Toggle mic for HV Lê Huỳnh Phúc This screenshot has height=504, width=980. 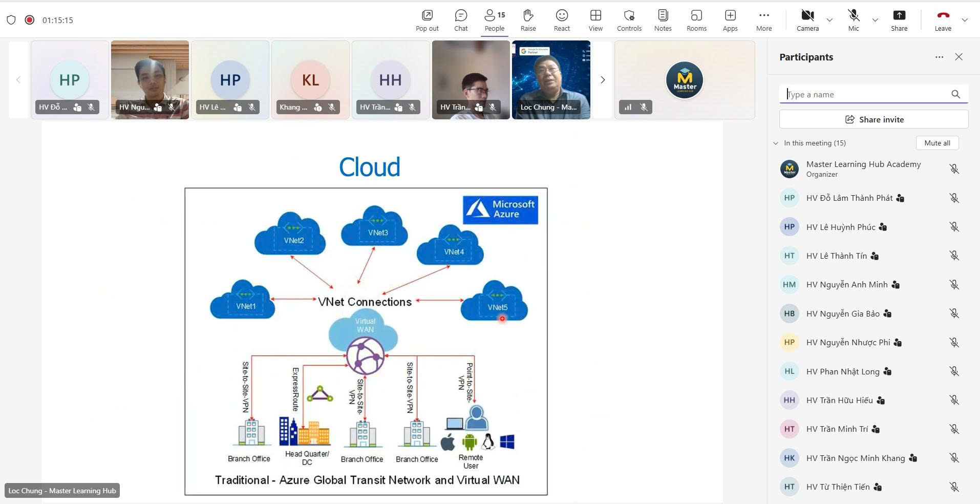click(x=954, y=227)
